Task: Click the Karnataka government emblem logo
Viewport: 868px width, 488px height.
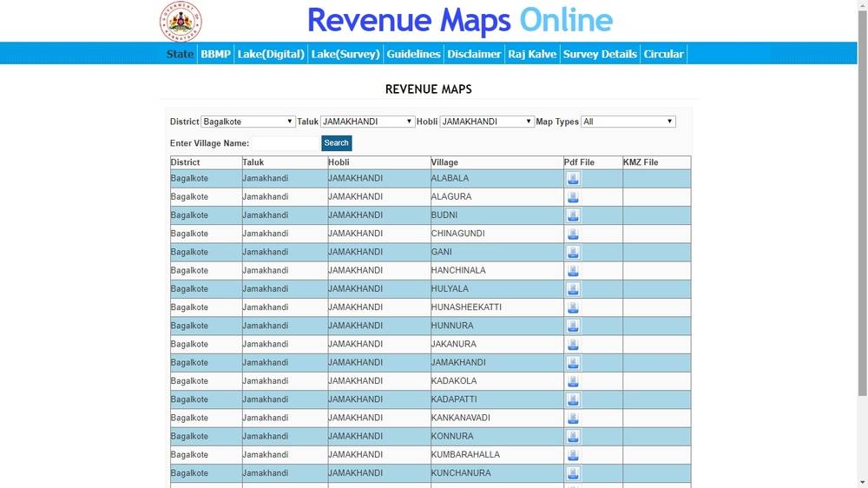Action: (181, 22)
